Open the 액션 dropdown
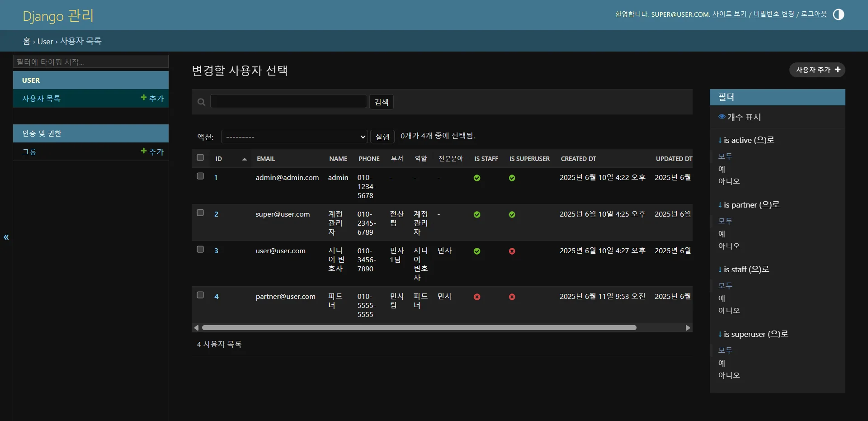This screenshot has width=868, height=421. pyautogui.click(x=294, y=137)
